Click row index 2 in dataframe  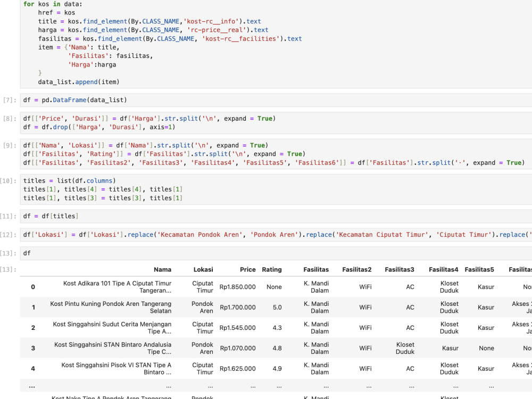pos(33,328)
